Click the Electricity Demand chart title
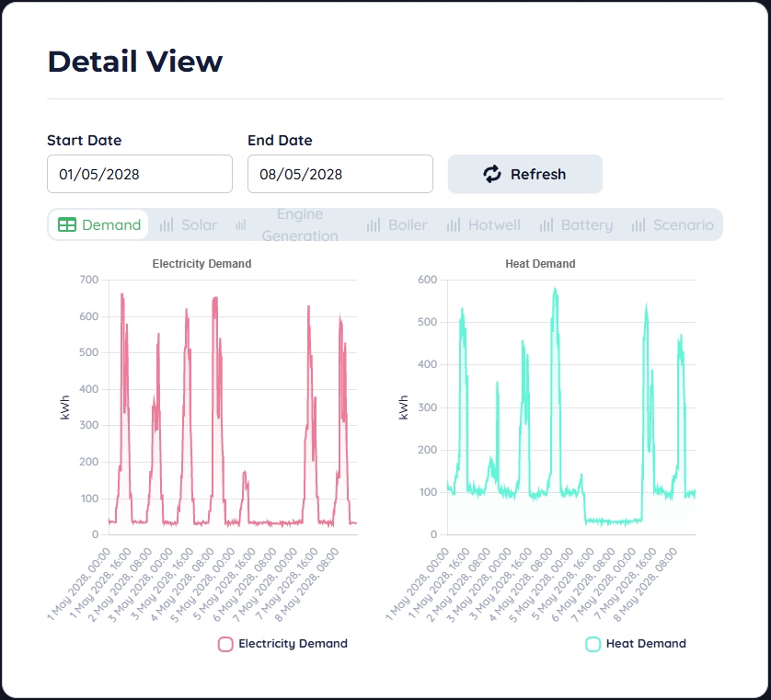 coord(201,264)
